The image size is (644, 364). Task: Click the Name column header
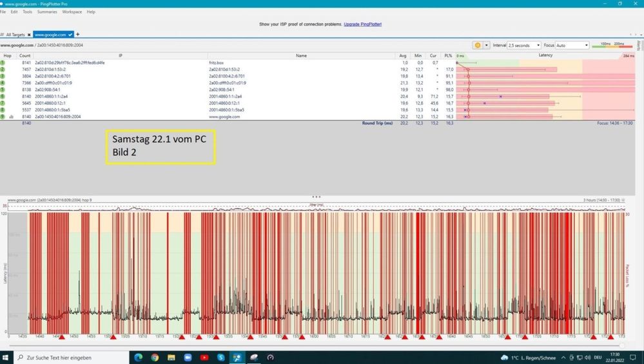(301, 56)
